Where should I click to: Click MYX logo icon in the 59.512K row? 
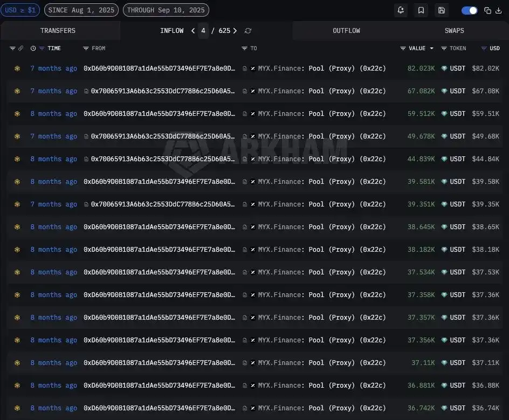(x=252, y=114)
